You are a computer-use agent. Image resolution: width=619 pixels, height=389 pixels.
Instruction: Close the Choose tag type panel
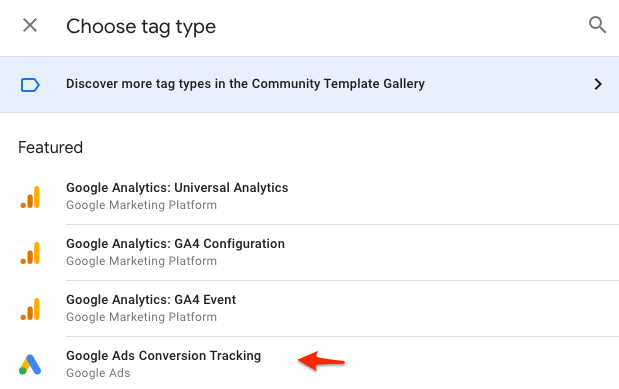[30, 26]
